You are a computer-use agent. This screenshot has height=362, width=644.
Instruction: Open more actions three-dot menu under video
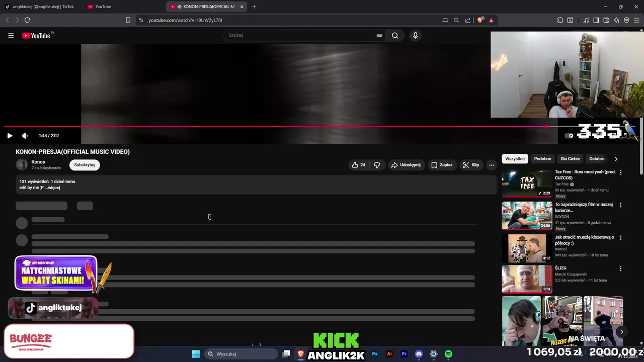click(492, 165)
